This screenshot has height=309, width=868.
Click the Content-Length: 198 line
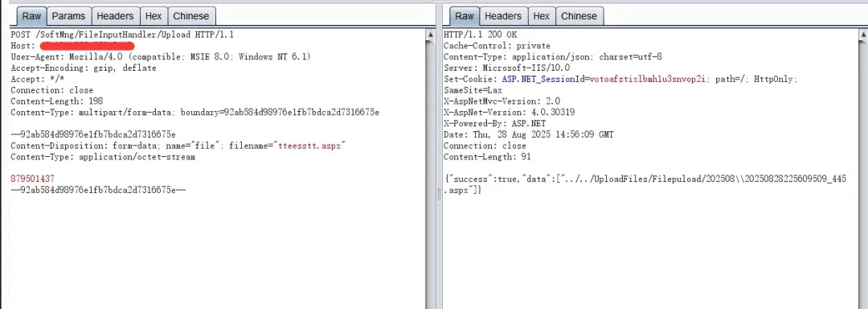click(x=57, y=101)
